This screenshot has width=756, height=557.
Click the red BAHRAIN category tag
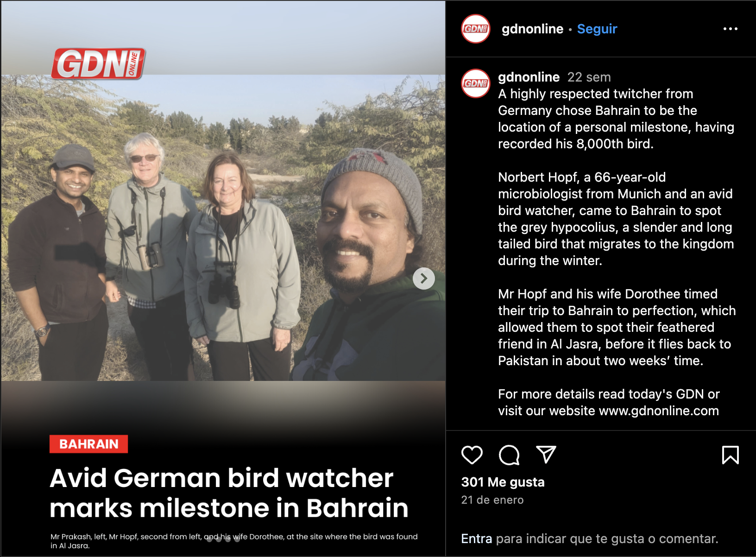coord(88,444)
